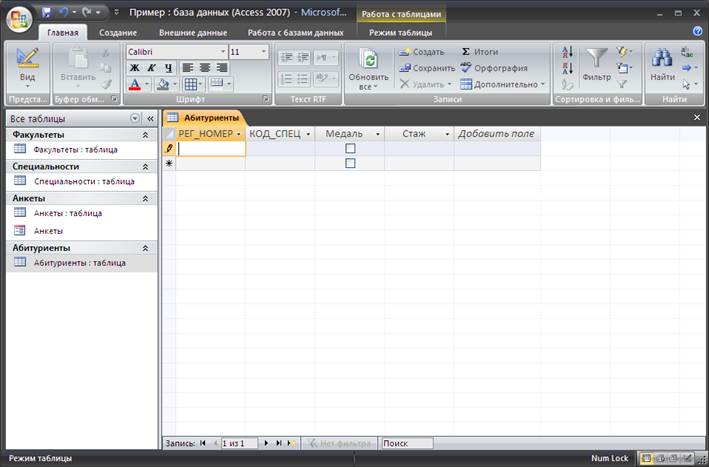The height and width of the screenshot is (467, 709).
Task: Apply bold with the Ж button
Action: 135,68
